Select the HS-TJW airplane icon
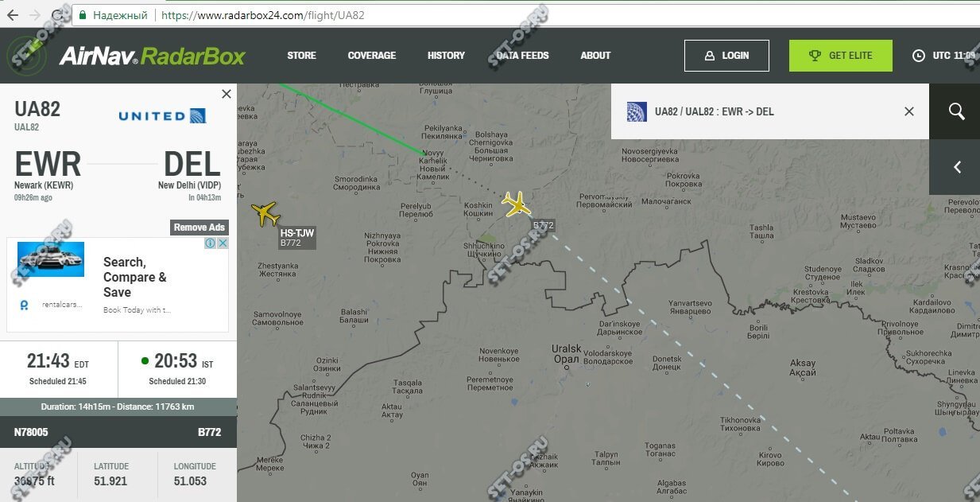The image size is (980, 502). [x=265, y=214]
